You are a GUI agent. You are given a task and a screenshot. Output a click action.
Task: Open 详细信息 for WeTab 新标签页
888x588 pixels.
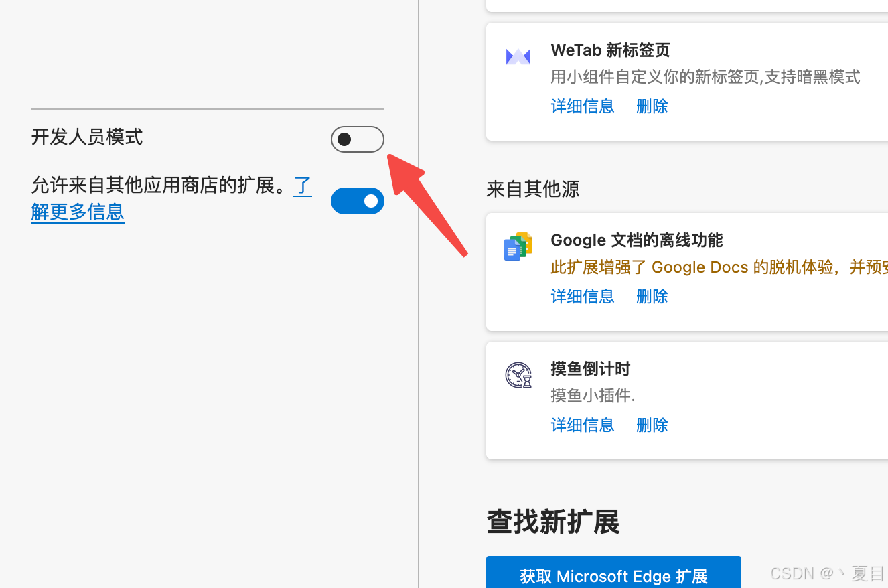[583, 106]
